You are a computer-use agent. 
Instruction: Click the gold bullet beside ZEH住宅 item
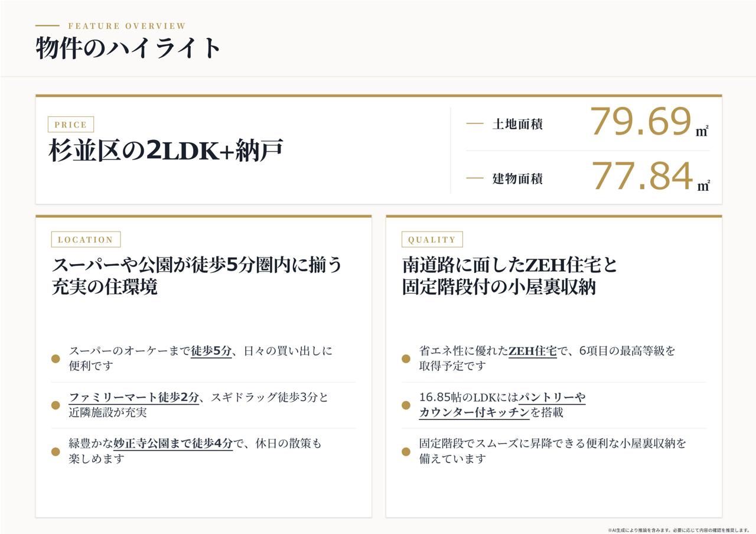pyautogui.click(x=406, y=359)
